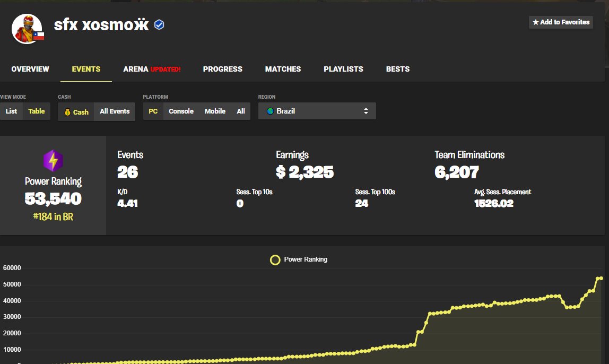Click the 60000 axis label on chart
Screen dimensions: 609x364
(x=12, y=268)
